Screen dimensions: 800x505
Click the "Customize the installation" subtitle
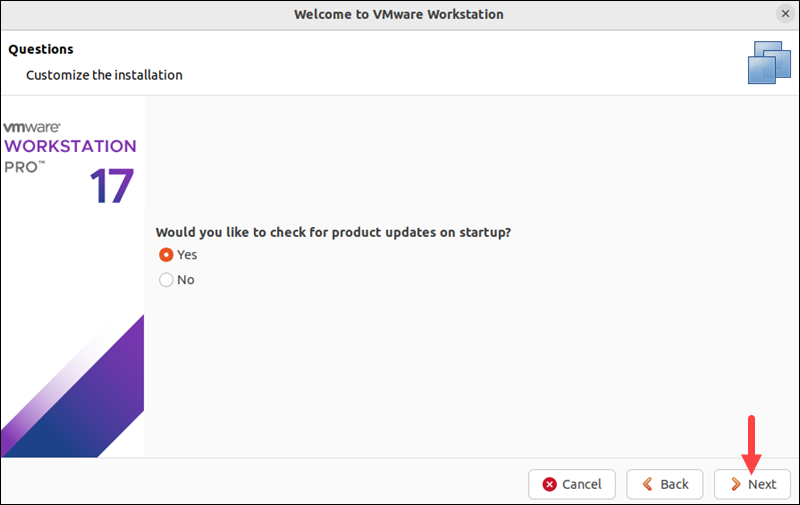pyautogui.click(x=104, y=75)
